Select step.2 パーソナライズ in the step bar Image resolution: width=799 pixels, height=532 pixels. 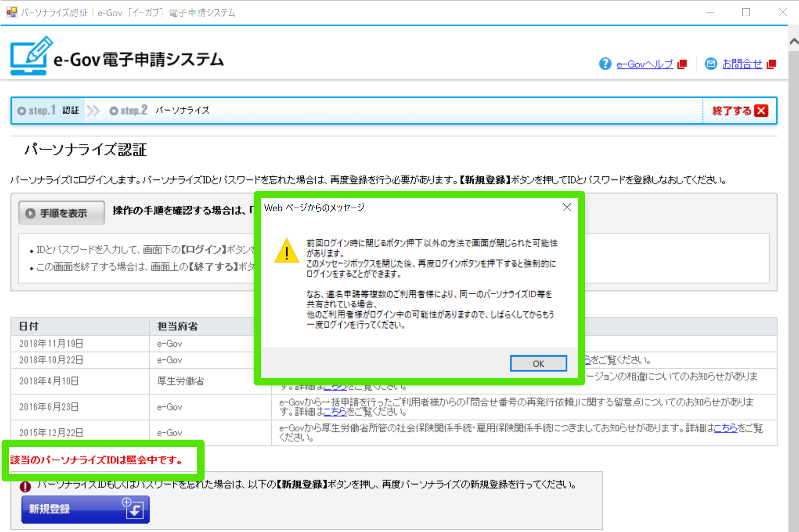click(159, 111)
